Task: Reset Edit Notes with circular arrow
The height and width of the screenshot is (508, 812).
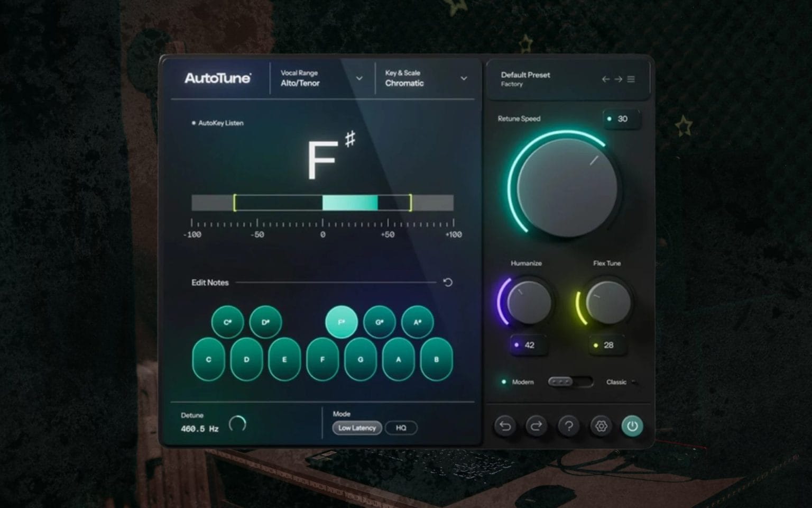Action: 448,282
